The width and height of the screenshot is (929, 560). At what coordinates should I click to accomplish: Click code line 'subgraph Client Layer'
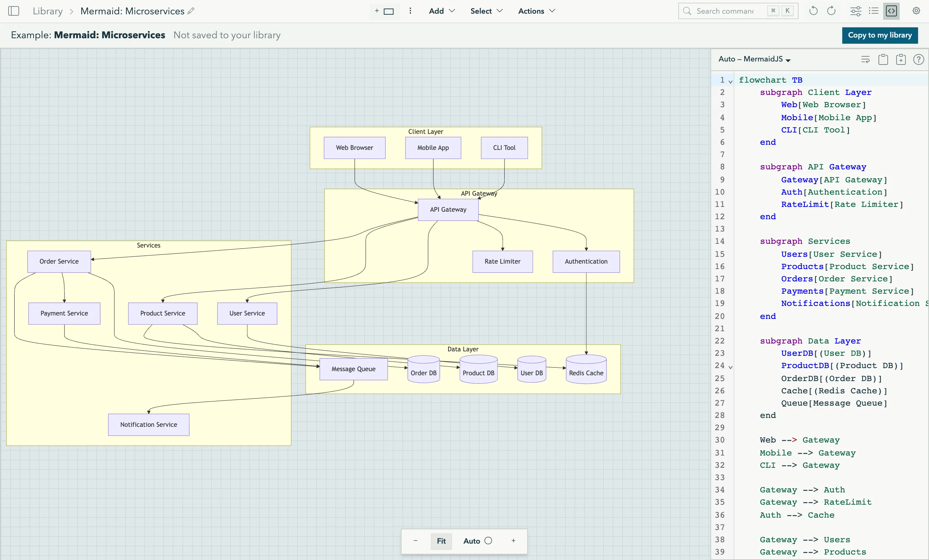[x=815, y=92]
